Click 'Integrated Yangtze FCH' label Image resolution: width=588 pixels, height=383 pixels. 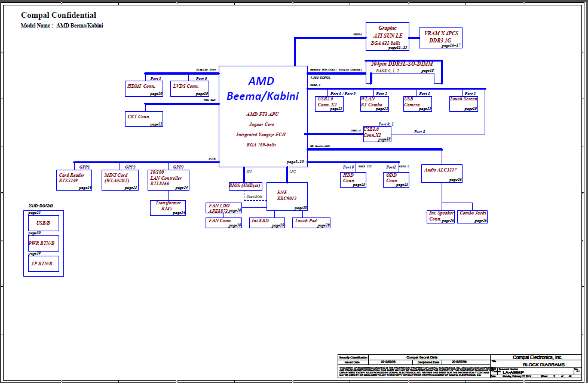[261, 134]
